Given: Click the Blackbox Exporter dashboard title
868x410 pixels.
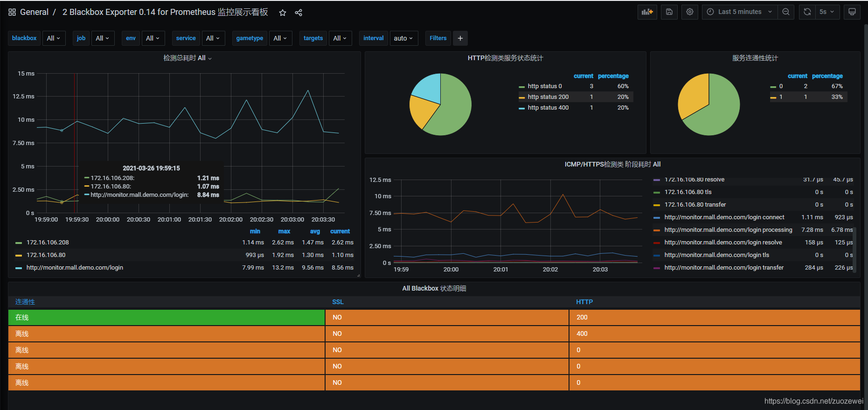Looking at the screenshot, I should [x=165, y=12].
